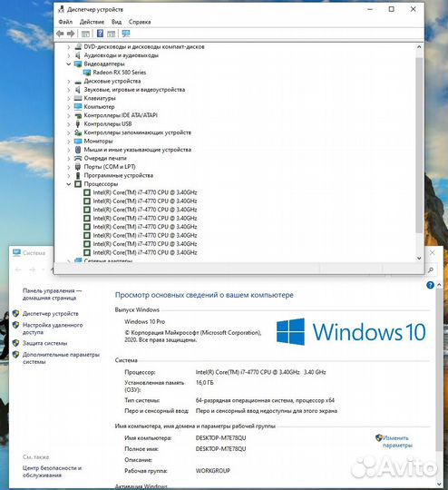This screenshot has height=490, width=448.
Task: Click the Изменить параметры link
Action: click(x=397, y=442)
